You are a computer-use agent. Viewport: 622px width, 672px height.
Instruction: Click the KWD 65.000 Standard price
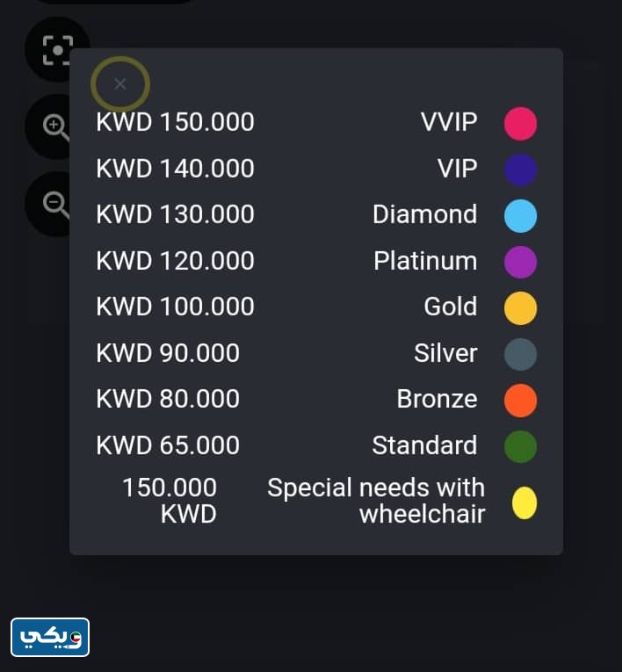168,445
